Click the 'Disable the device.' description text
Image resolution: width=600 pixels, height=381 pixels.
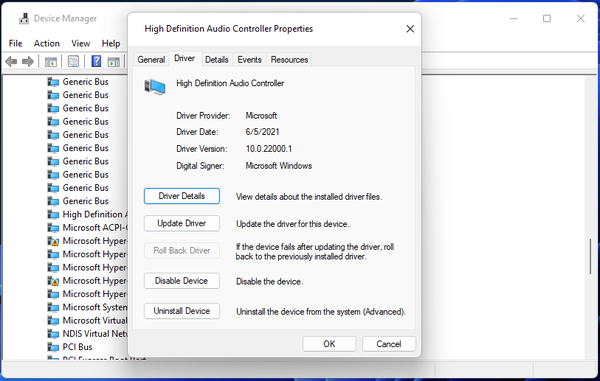pyautogui.click(x=269, y=282)
